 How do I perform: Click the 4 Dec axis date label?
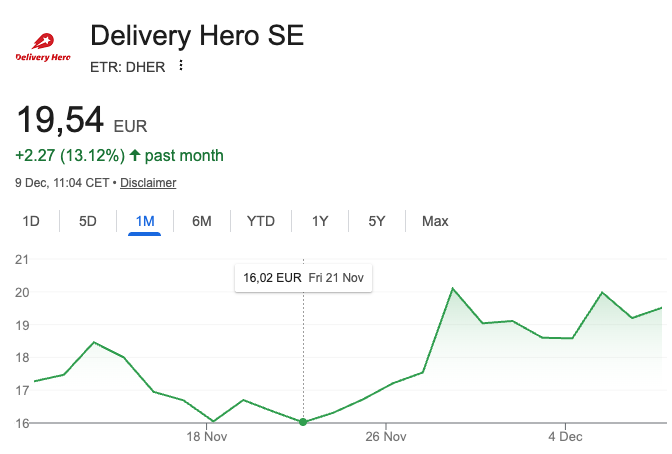pos(565,436)
